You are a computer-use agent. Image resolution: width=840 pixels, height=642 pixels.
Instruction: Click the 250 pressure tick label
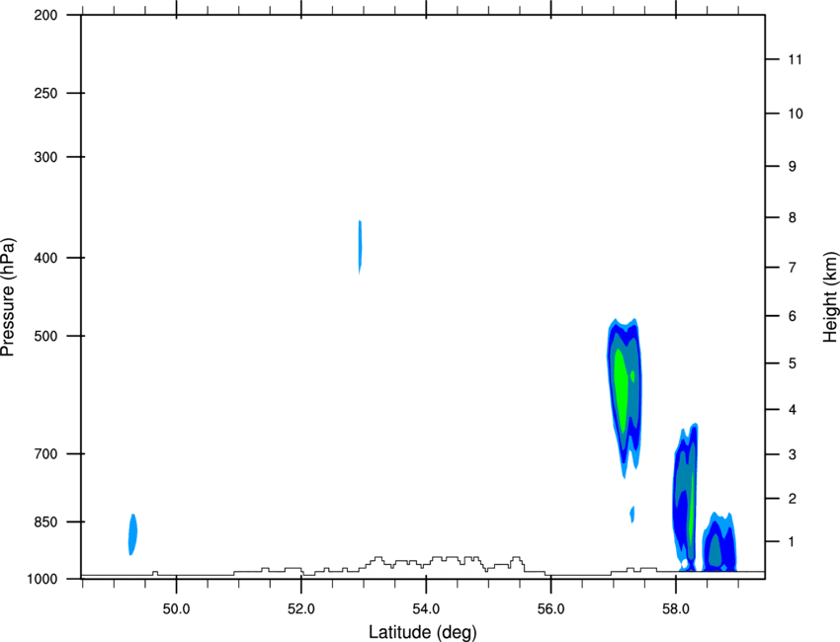click(x=45, y=93)
